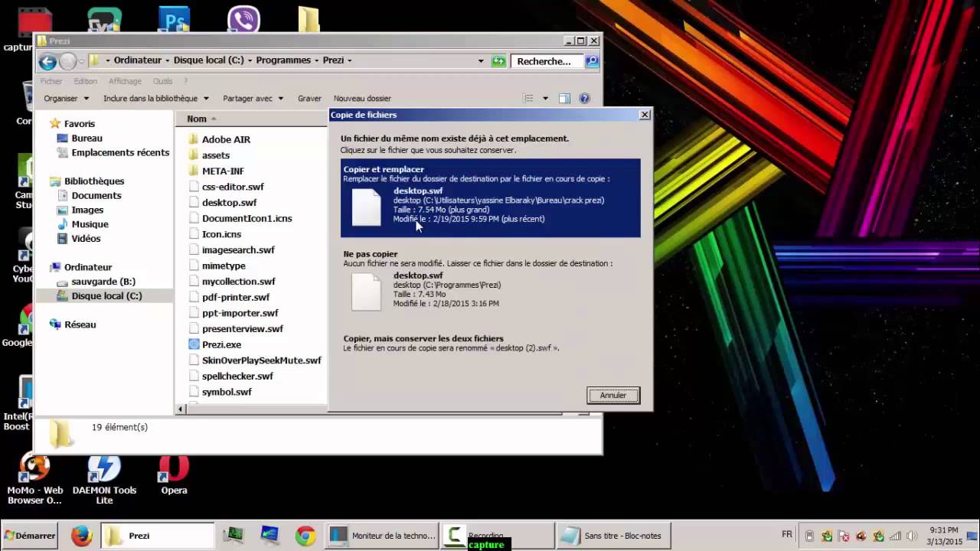Open Opera desktop shortcut
This screenshot has width=980, height=551.
click(174, 475)
